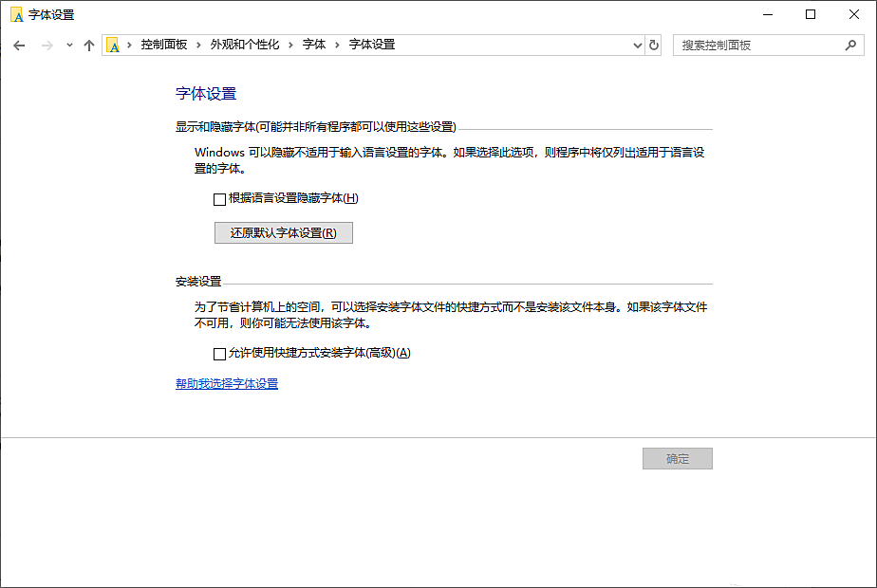
Task: Go up one folder level
Action: (88, 44)
